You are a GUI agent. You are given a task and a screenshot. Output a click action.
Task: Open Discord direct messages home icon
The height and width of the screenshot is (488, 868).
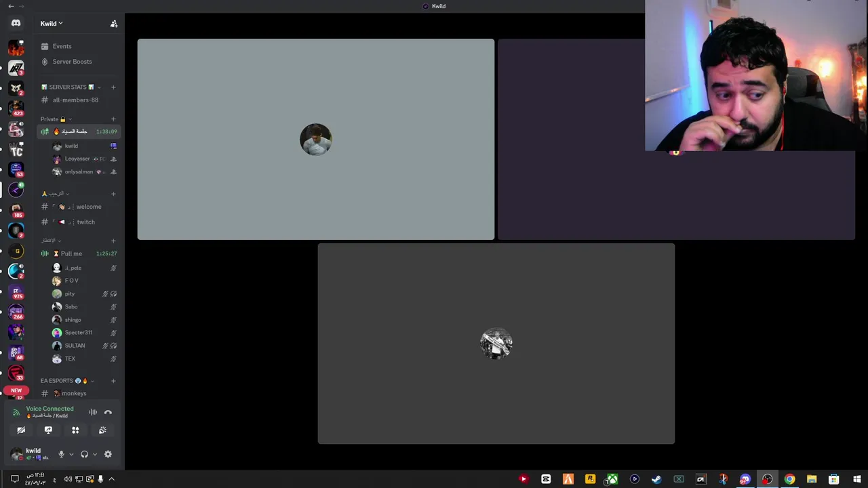[x=16, y=23]
